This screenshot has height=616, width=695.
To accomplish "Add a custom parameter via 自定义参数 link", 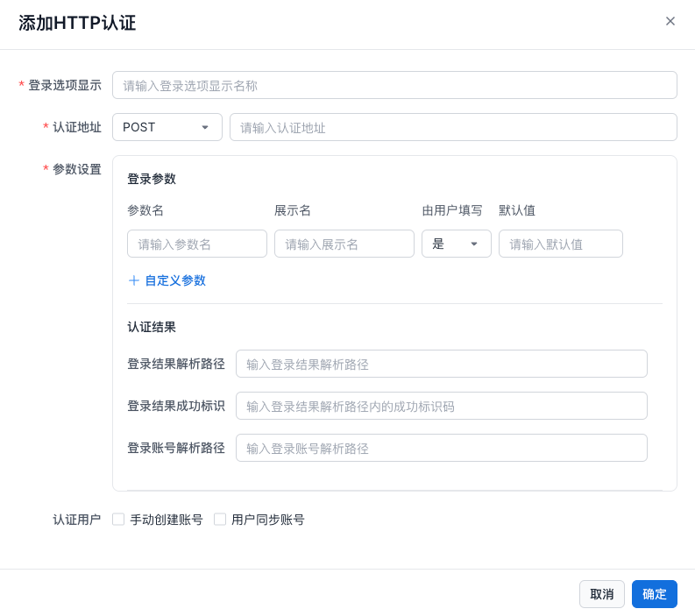I will click(x=175, y=280).
